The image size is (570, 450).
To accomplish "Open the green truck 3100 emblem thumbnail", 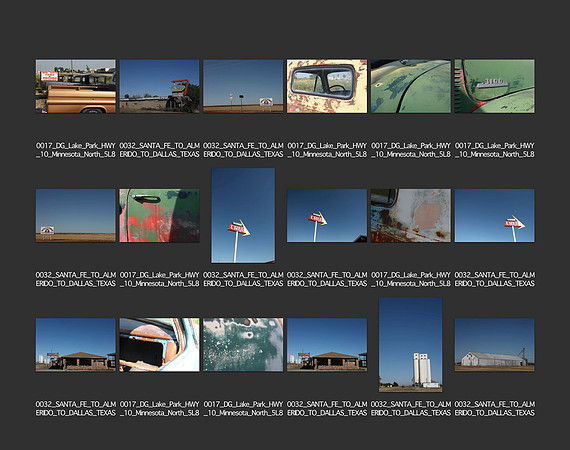I will [494, 86].
